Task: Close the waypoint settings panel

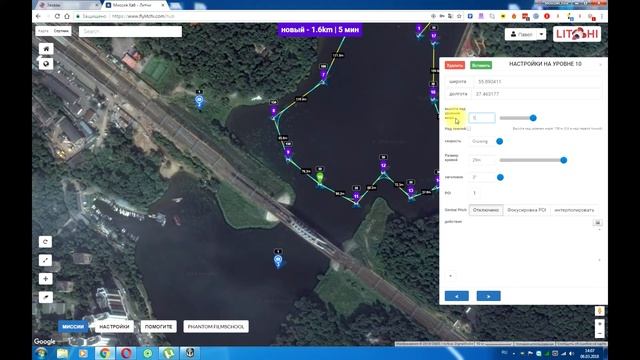Action: [x=600, y=64]
